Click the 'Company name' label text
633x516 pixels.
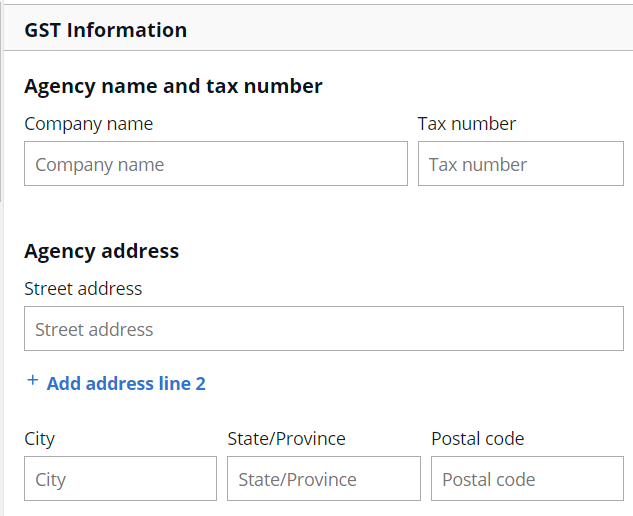pyautogui.click(x=88, y=124)
